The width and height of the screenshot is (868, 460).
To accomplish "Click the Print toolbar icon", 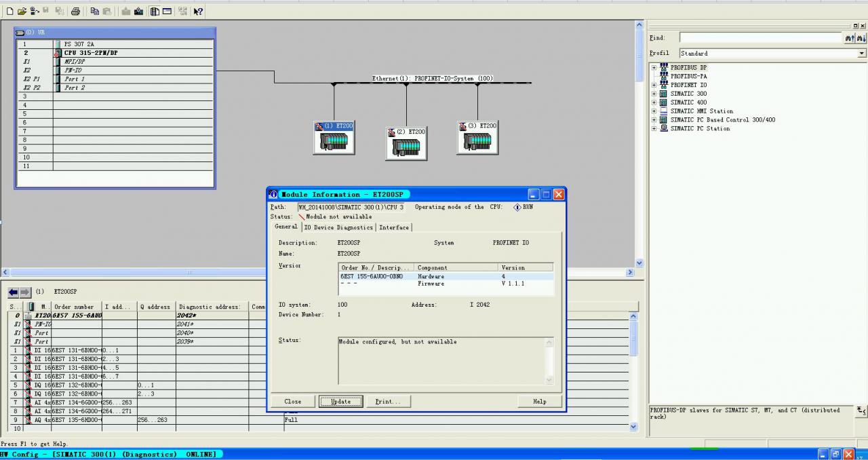I will (75, 11).
